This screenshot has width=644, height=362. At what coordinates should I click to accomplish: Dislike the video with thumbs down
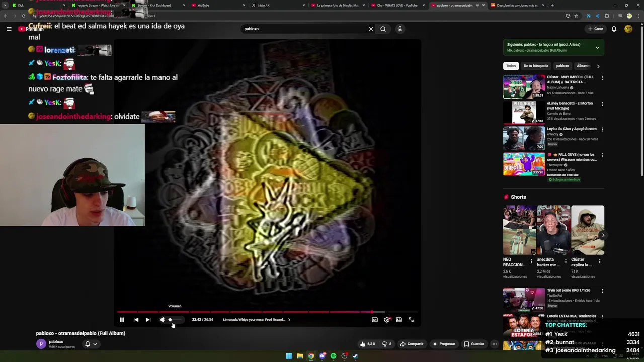pyautogui.click(x=386, y=344)
